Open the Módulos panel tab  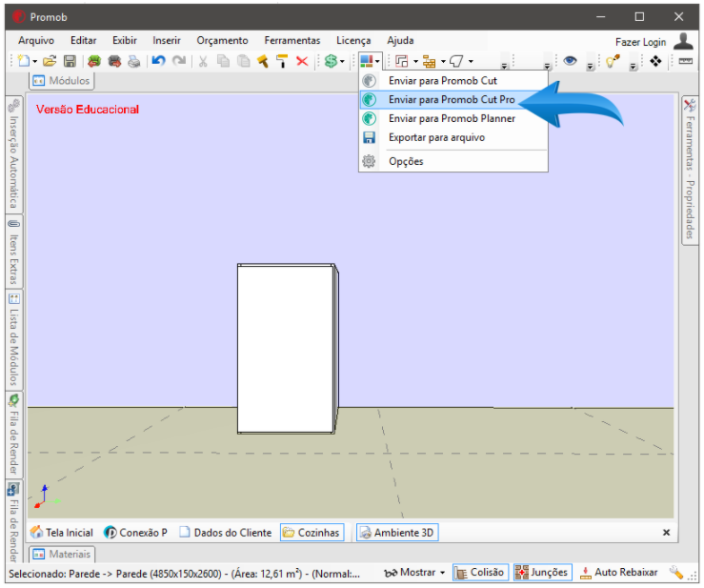62,81
